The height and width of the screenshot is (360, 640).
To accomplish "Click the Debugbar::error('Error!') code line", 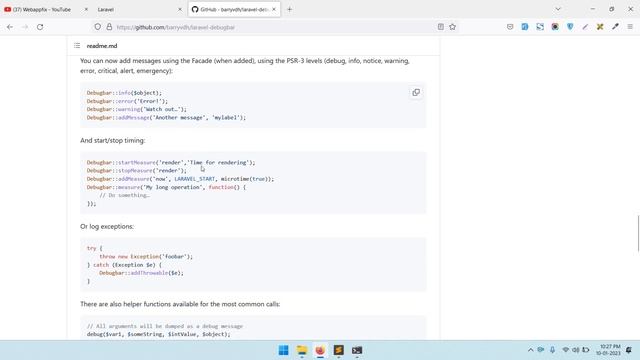I will tap(127, 101).
